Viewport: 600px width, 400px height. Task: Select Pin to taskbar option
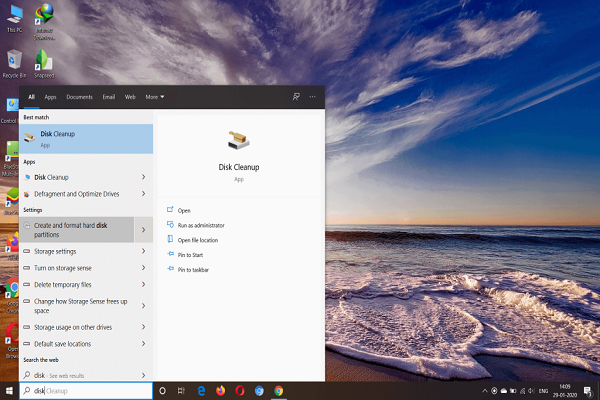coord(193,270)
